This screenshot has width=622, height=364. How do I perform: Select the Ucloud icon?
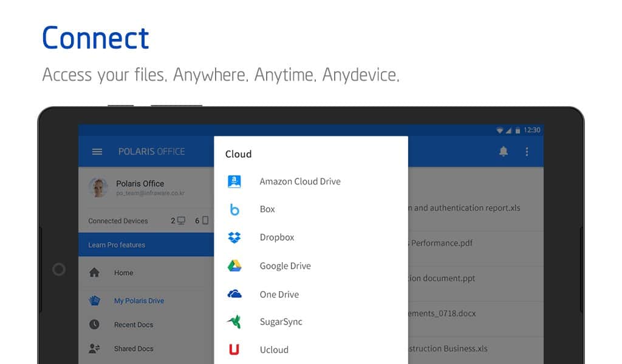click(x=234, y=349)
